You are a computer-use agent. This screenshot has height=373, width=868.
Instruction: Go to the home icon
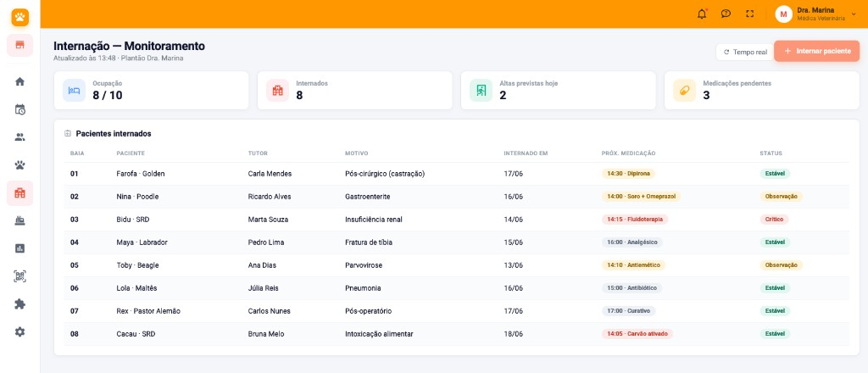click(20, 81)
